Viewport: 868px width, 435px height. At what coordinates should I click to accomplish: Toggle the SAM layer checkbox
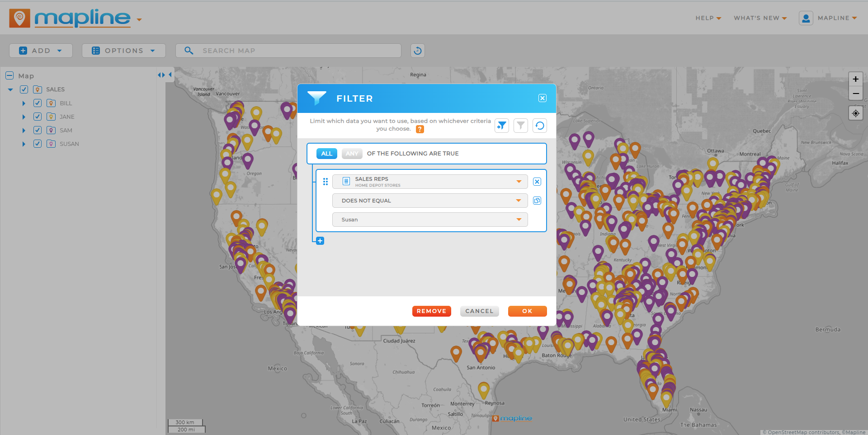click(38, 130)
